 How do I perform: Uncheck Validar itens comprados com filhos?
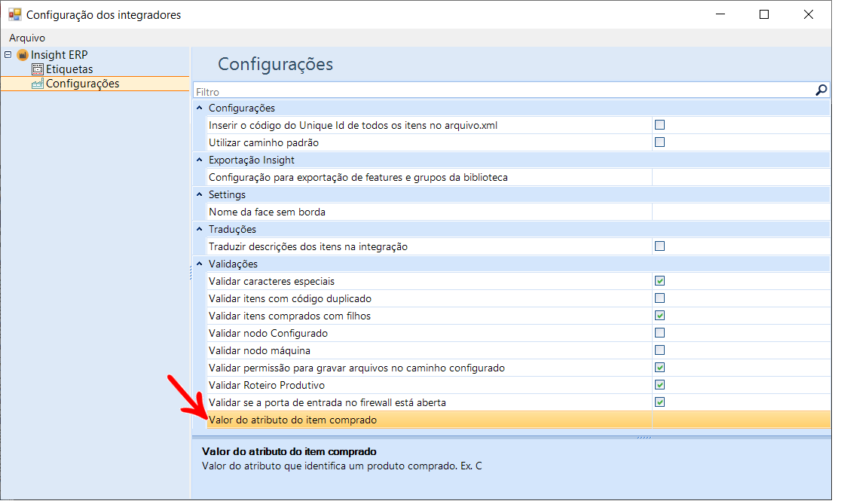click(659, 315)
